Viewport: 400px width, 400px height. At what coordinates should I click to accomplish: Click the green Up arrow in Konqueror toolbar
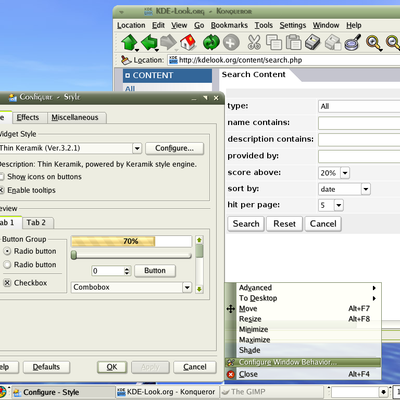(x=129, y=42)
